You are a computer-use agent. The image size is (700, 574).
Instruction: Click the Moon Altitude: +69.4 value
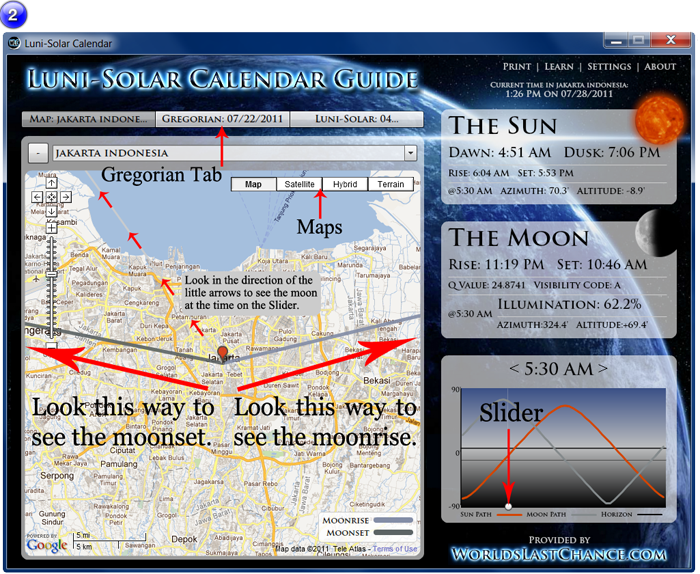612,324
